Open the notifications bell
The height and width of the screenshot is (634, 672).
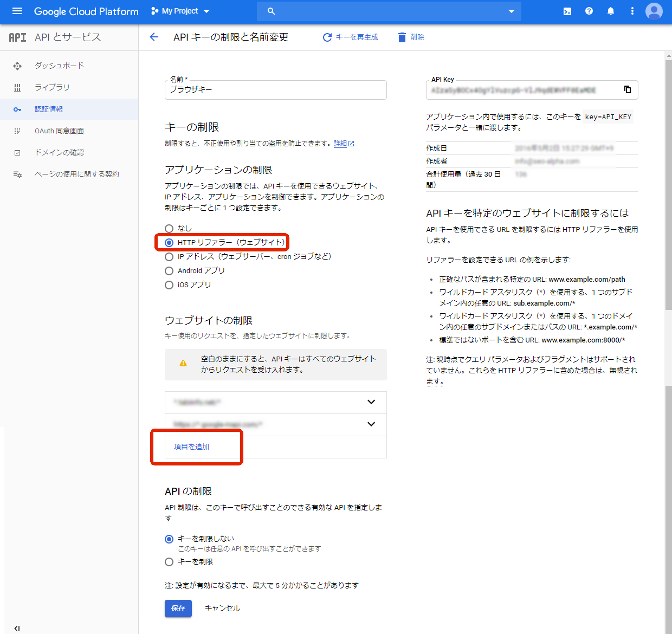(x=611, y=11)
